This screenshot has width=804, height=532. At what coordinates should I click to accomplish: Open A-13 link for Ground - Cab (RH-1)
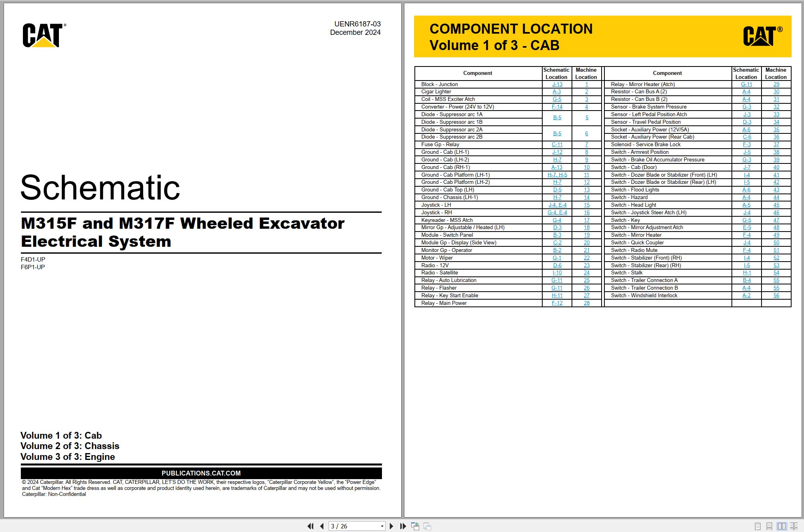click(557, 167)
